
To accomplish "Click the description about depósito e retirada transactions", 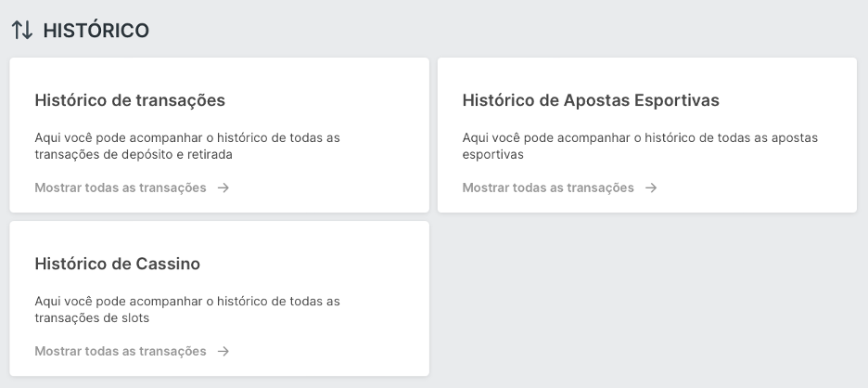I will coord(187,146).
